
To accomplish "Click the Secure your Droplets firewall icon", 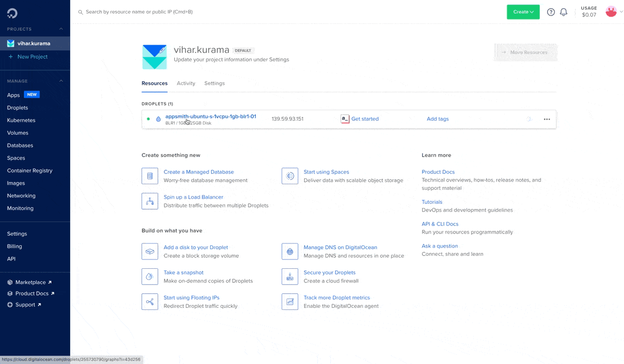I will click(290, 277).
